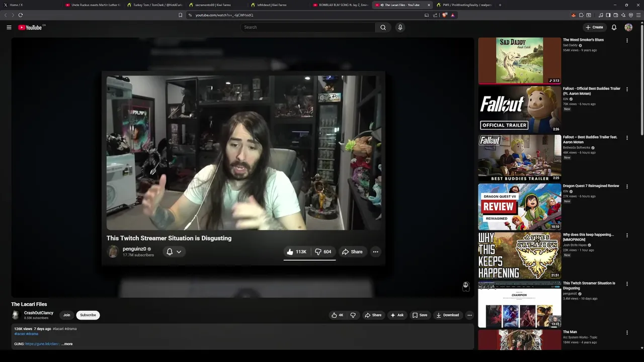The width and height of the screenshot is (644, 362).
Task: Switch to Home / X tab
Action: point(30,5)
